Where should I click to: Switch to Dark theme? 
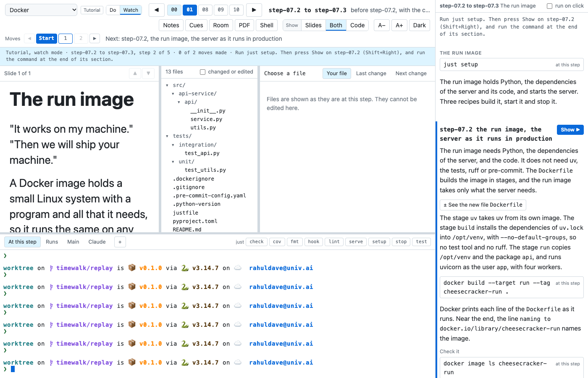pos(420,25)
